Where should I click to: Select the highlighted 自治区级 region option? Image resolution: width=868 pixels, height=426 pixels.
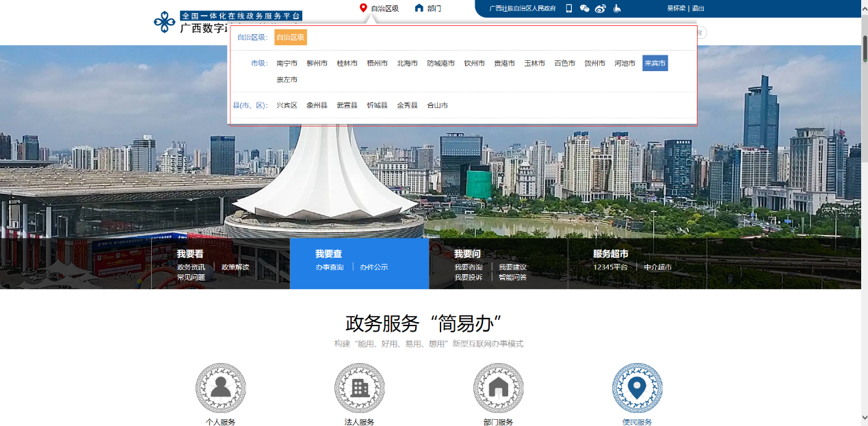[x=290, y=38]
